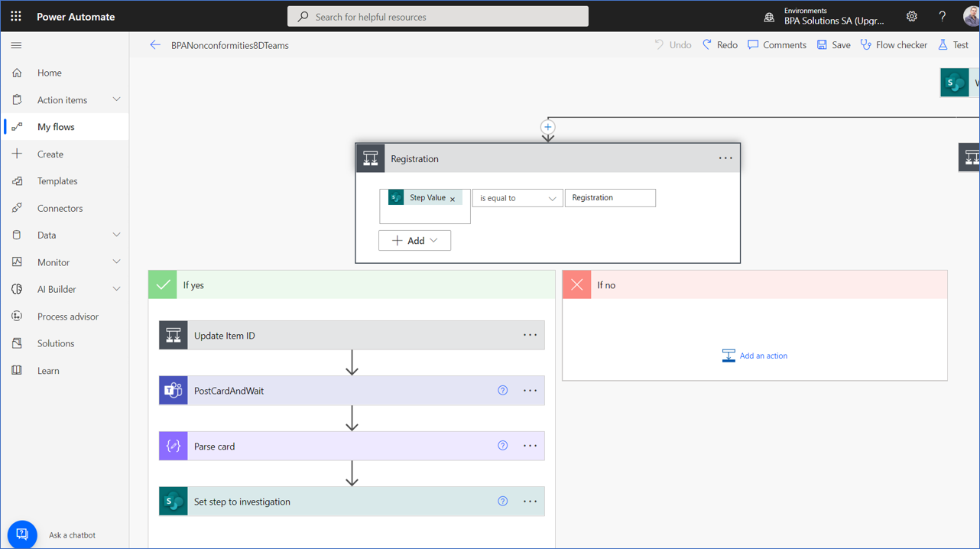Image resolution: width=980 pixels, height=549 pixels.
Task: Click the search for helpful resources box
Action: pos(438,16)
